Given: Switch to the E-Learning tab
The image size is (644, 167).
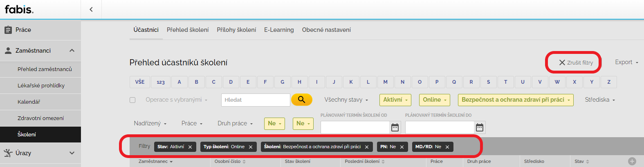Looking at the screenshot, I should 279,30.
